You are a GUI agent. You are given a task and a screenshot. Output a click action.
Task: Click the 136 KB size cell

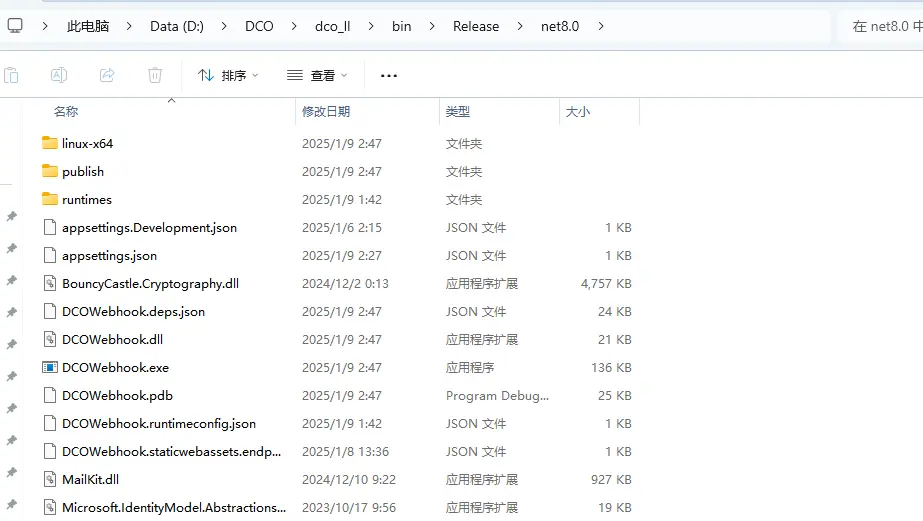coord(611,367)
